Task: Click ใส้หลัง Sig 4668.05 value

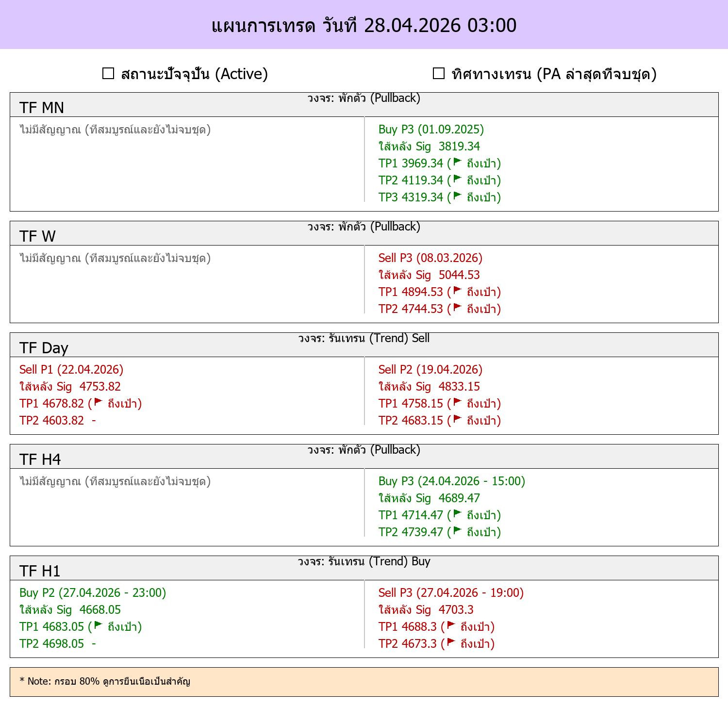Action: click(70, 609)
